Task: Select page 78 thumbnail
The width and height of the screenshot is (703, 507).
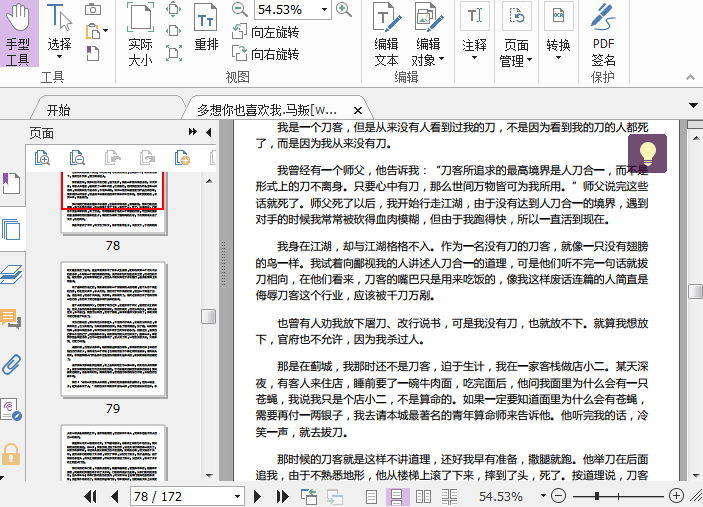Action: tap(114, 203)
